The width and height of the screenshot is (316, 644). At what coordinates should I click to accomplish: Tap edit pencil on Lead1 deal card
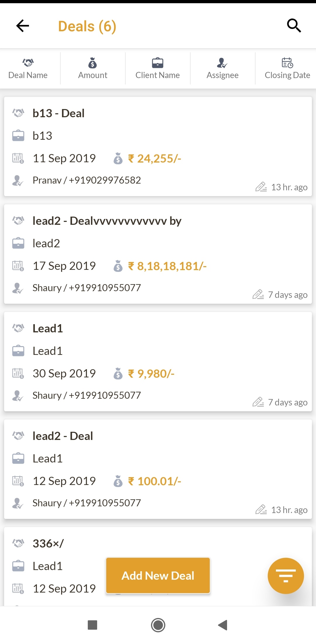coord(258,402)
